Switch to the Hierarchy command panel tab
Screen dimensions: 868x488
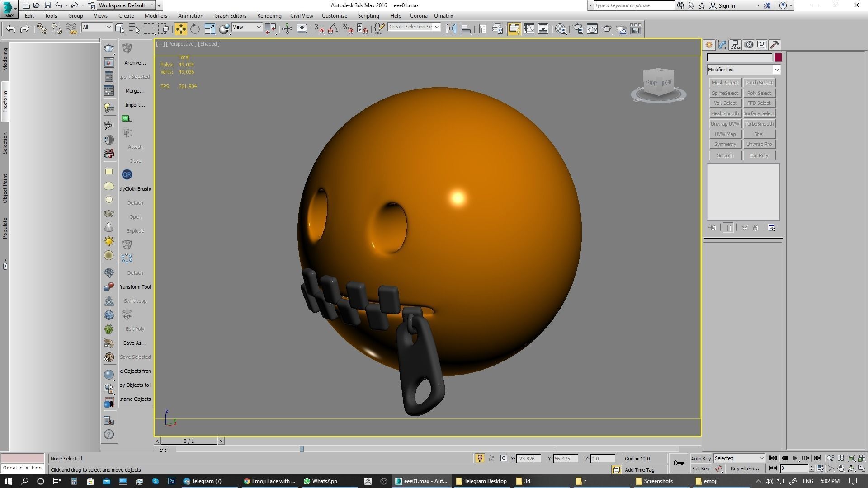735,45
